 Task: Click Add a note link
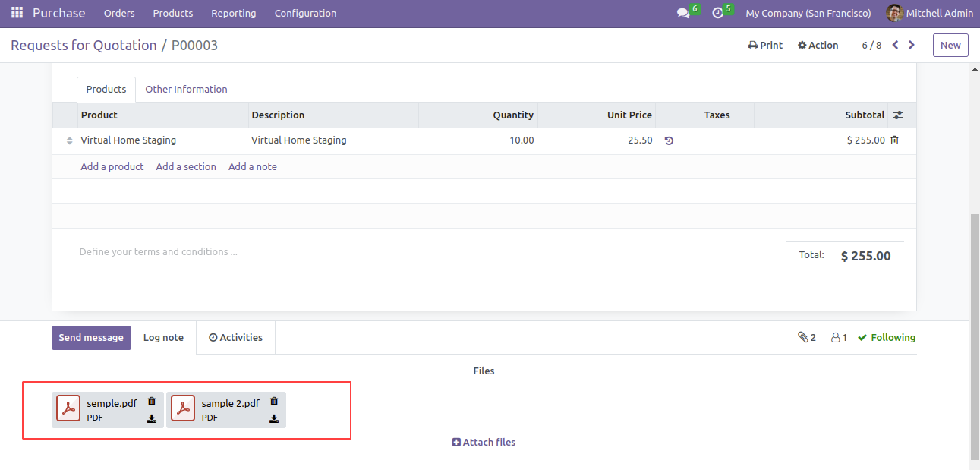[253, 166]
